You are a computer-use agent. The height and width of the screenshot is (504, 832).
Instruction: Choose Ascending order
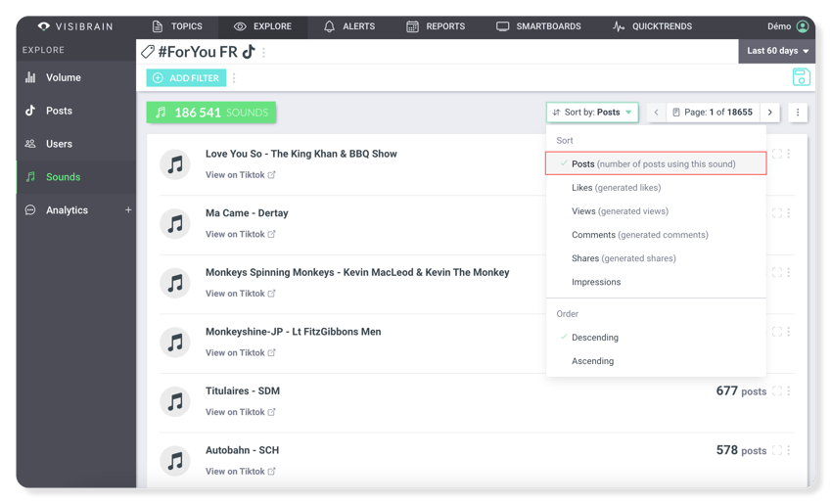pos(656,361)
